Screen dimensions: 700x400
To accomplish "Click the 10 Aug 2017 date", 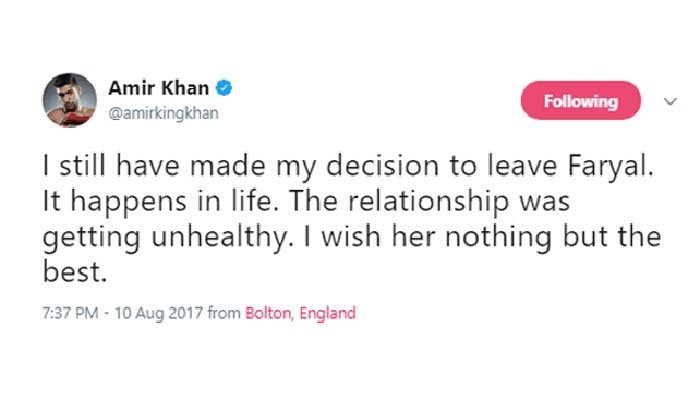I will click(x=159, y=313).
